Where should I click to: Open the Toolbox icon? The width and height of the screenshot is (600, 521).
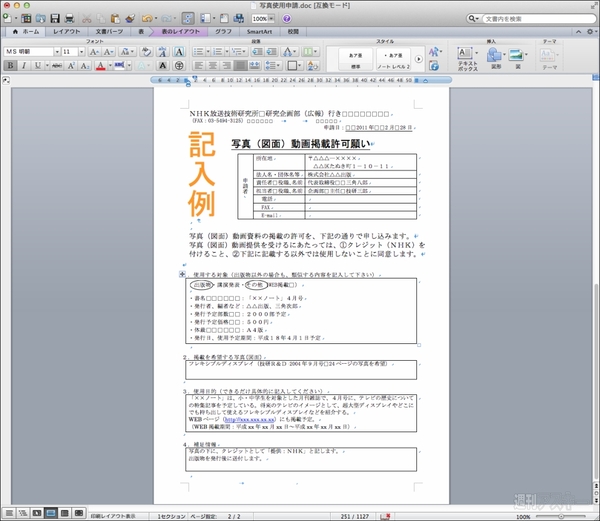[225, 18]
